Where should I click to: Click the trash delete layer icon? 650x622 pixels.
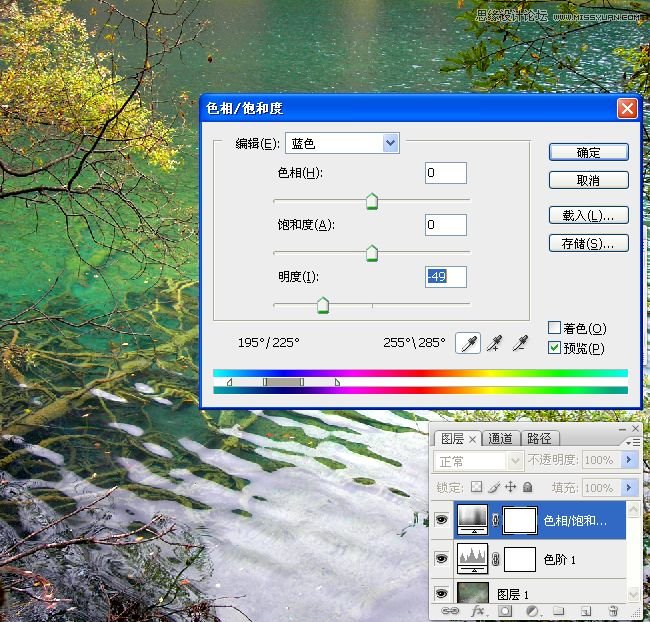click(613, 610)
